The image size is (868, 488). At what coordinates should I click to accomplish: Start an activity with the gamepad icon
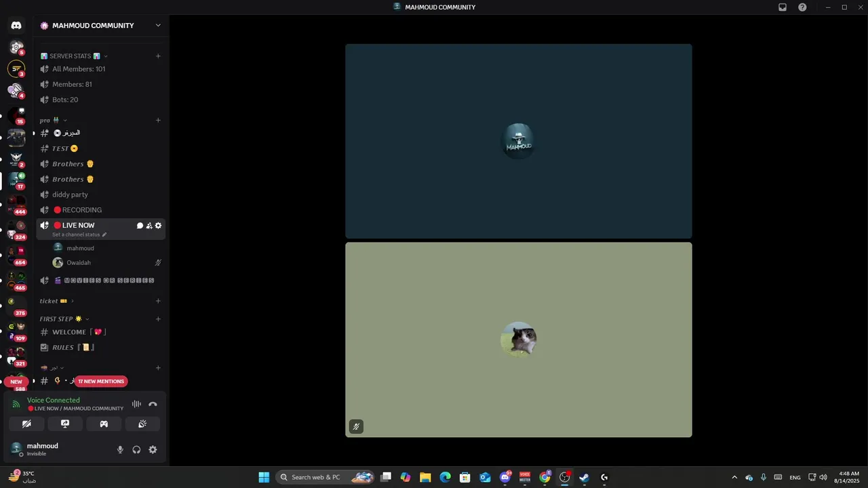(104, 424)
